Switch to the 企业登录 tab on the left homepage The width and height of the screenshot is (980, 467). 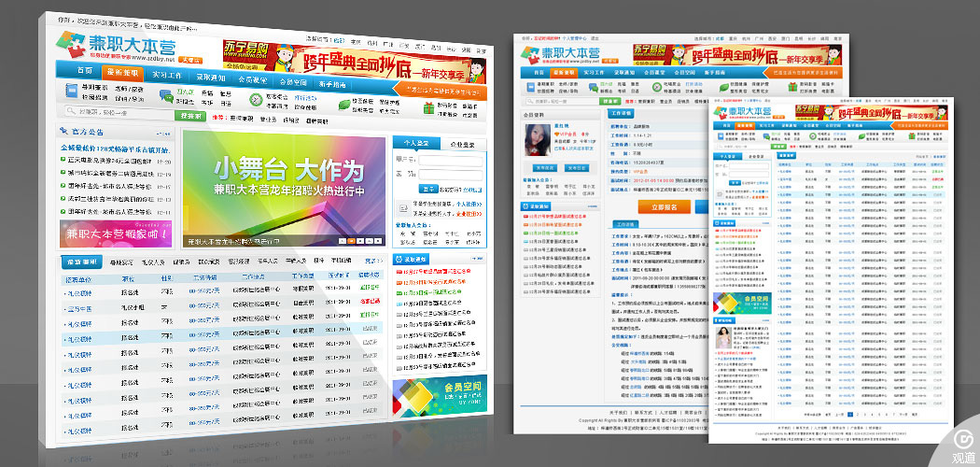coord(463,144)
